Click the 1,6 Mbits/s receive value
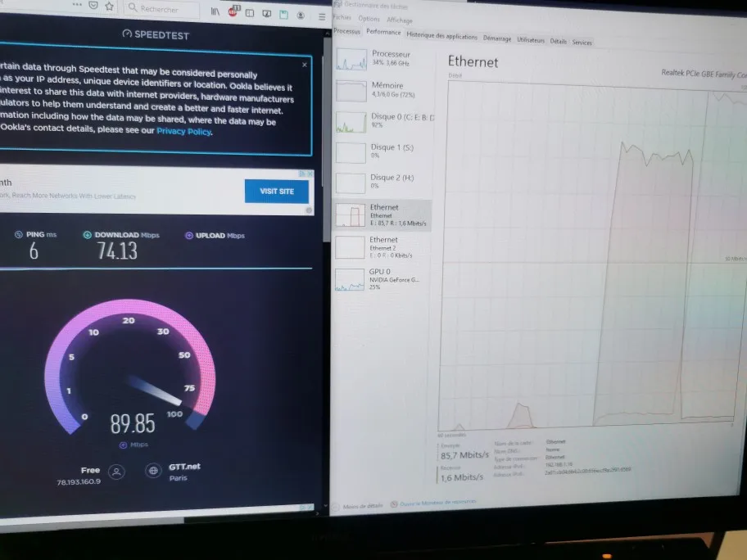Viewport: 747px width, 560px height. point(462,476)
